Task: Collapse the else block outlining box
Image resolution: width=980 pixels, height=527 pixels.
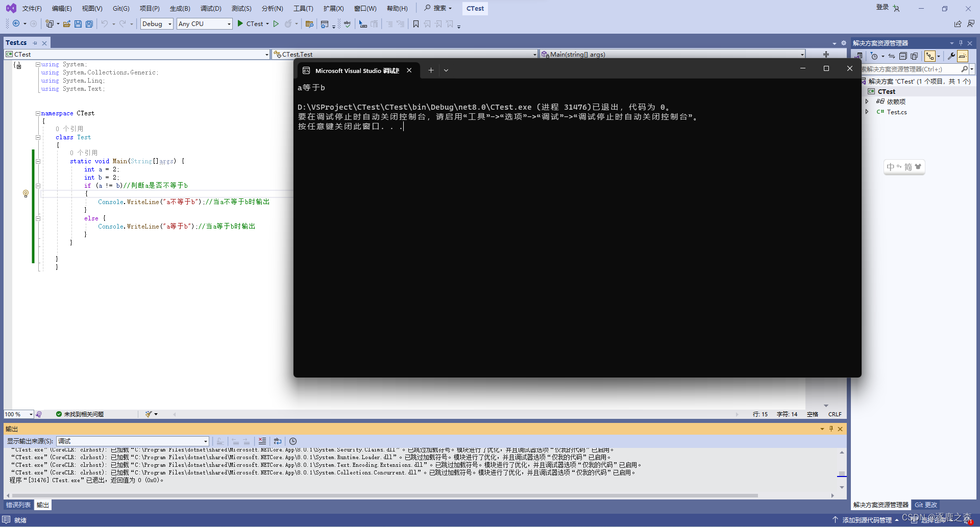Action: pyautogui.click(x=38, y=218)
